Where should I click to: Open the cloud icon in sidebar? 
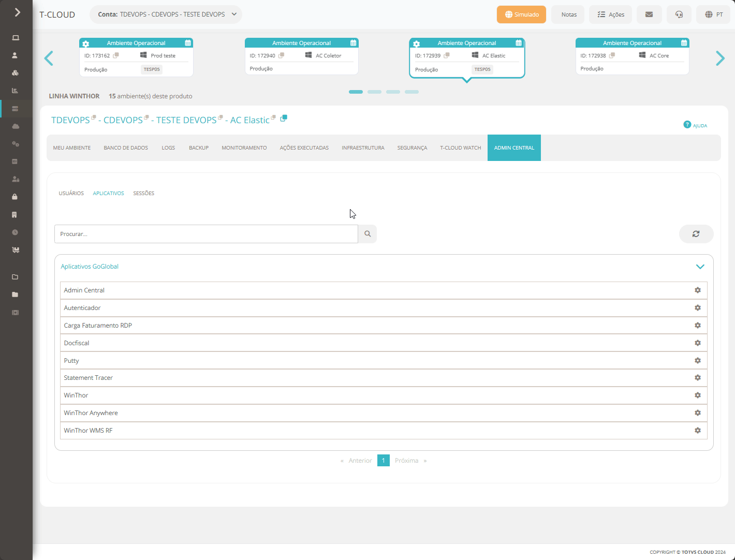tap(16, 126)
